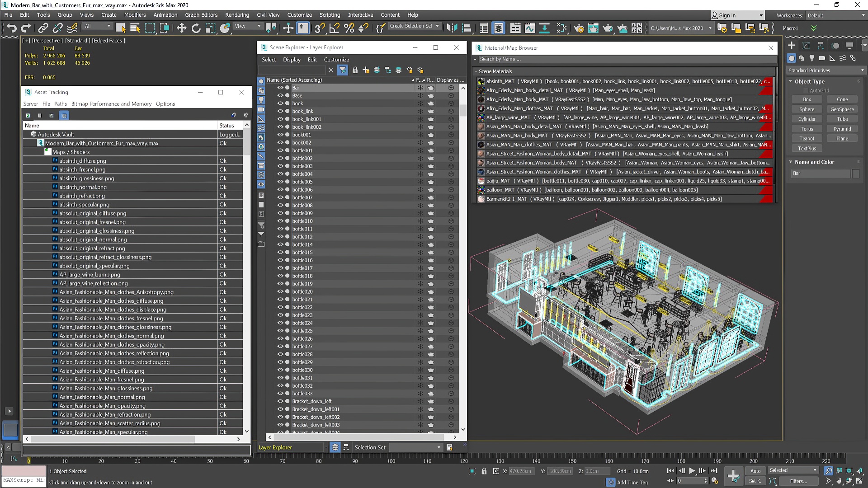Go to animation start frame

[670, 471]
